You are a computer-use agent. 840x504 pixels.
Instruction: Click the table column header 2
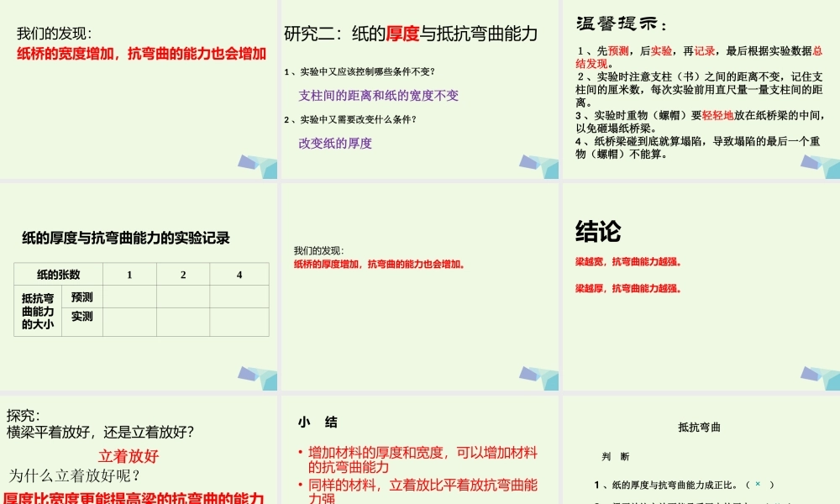(183, 275)
